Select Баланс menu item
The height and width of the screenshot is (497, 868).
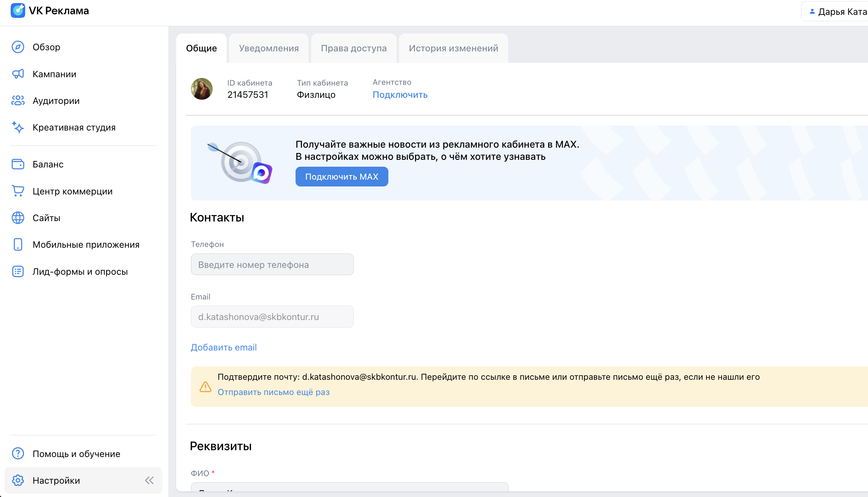pos(48,164)
